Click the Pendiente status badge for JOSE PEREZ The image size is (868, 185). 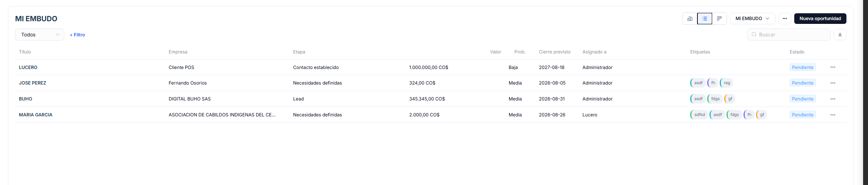[x=803, y=83]
